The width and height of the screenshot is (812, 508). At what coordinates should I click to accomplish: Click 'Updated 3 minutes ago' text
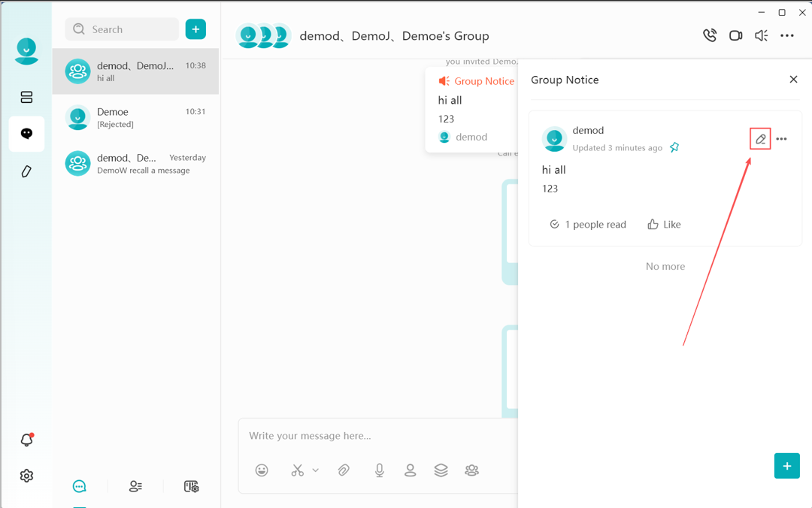click(x=617, y=147)
